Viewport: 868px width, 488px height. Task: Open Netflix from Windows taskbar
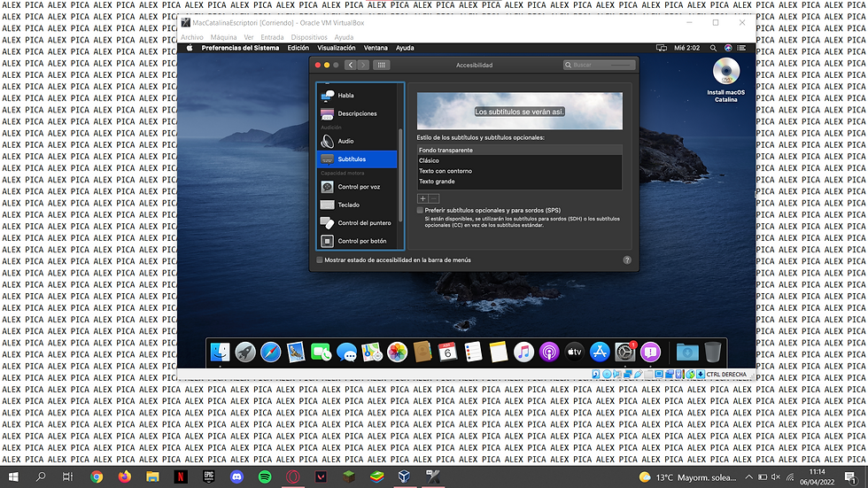click(x=181, y=476)
